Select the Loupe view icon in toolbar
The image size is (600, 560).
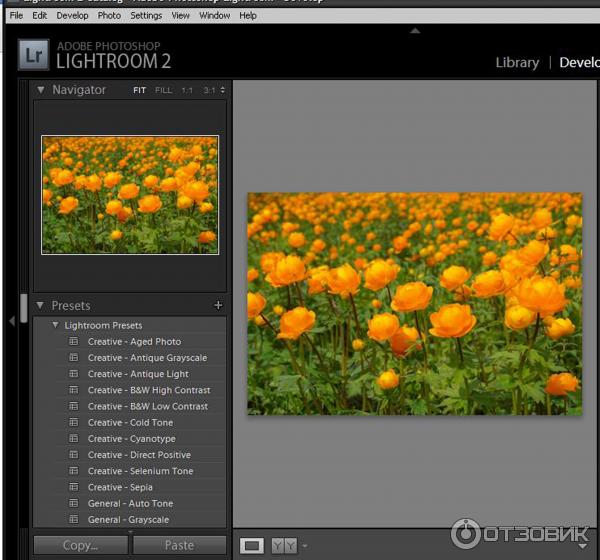point(252,545)
